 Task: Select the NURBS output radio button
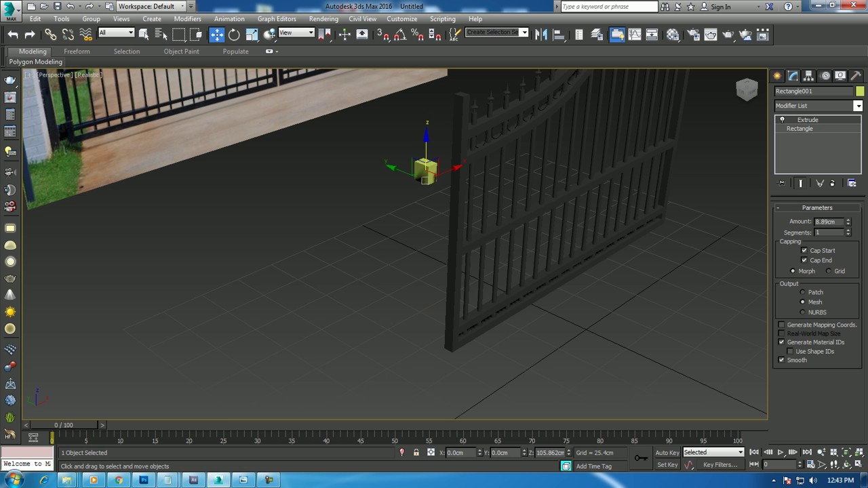pyautogui.click(x=803, y=312)
